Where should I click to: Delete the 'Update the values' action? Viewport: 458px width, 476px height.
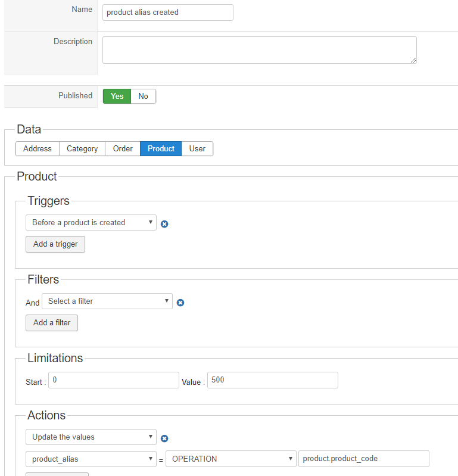coord(165,438)
